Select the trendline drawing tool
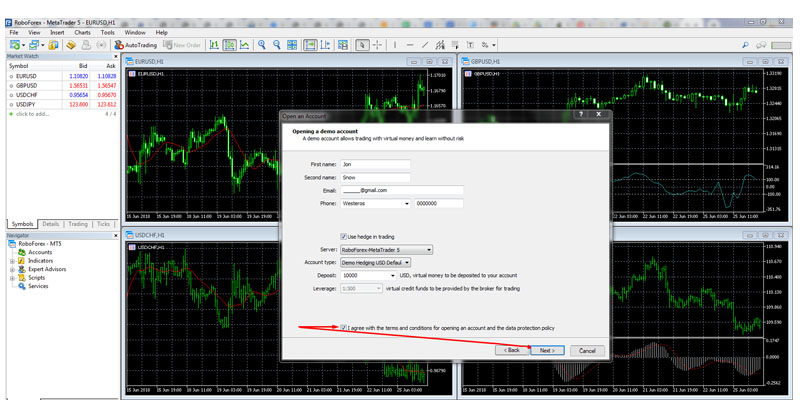Image resolution: width=800 pixels, height=420 pixels. point(425,45)
